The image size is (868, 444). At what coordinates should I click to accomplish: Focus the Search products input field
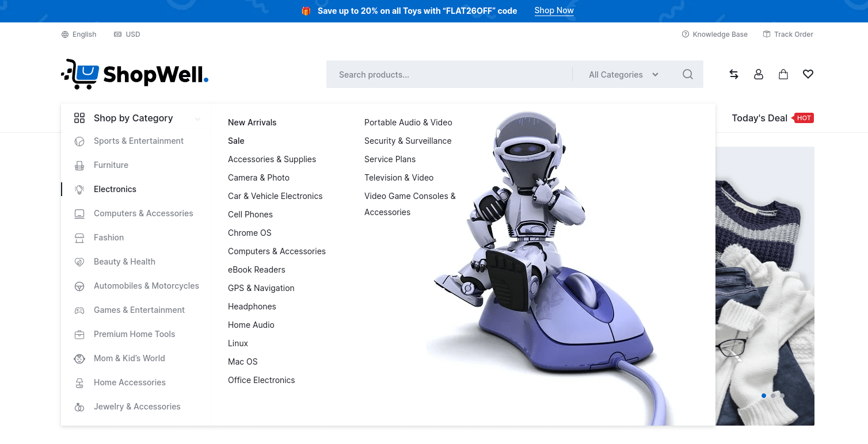449,75
